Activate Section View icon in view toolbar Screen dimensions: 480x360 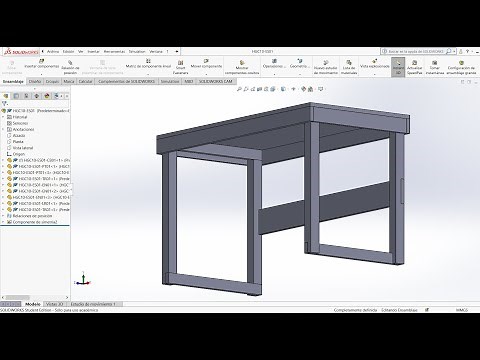tap(259, 89)
